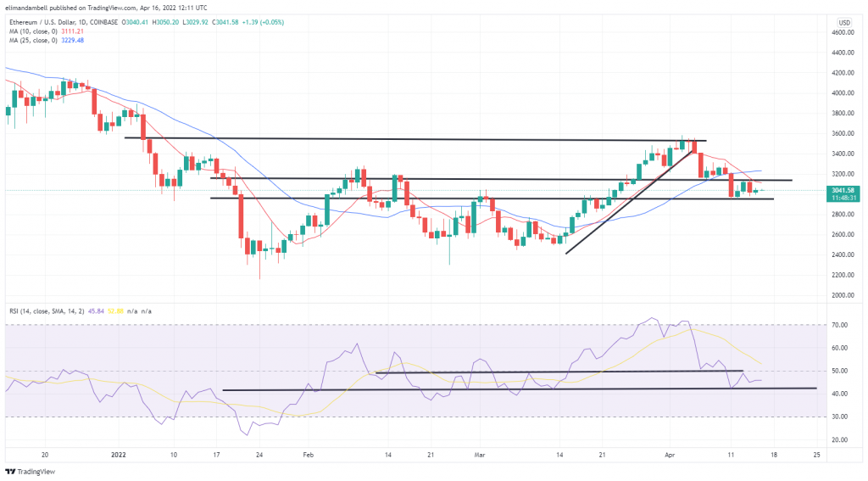Image resolution: width=868 pixels, height=481 pixels.
Task: Click the 3200.00 price axis label
Action: coord(843,174)
